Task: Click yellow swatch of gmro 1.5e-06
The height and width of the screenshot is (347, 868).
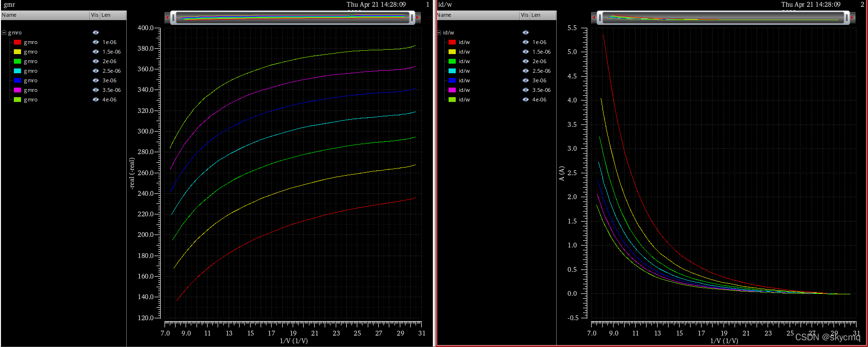Action: point(17,52)
